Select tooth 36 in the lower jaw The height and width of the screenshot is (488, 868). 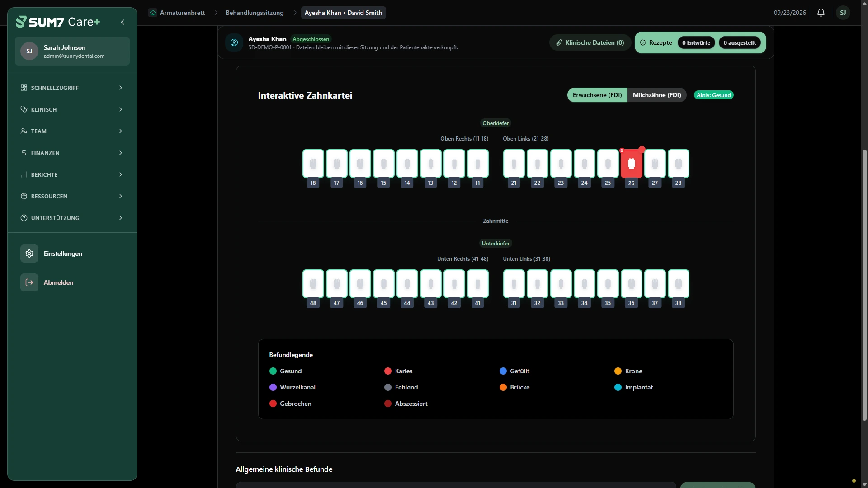tap(631, 284)
